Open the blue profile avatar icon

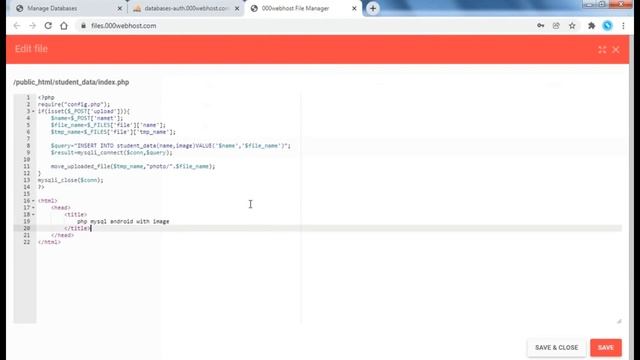(x=607, y=26)
